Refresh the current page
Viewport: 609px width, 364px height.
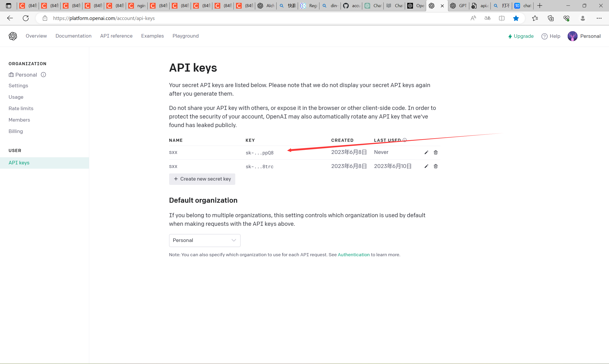point(25,18)
